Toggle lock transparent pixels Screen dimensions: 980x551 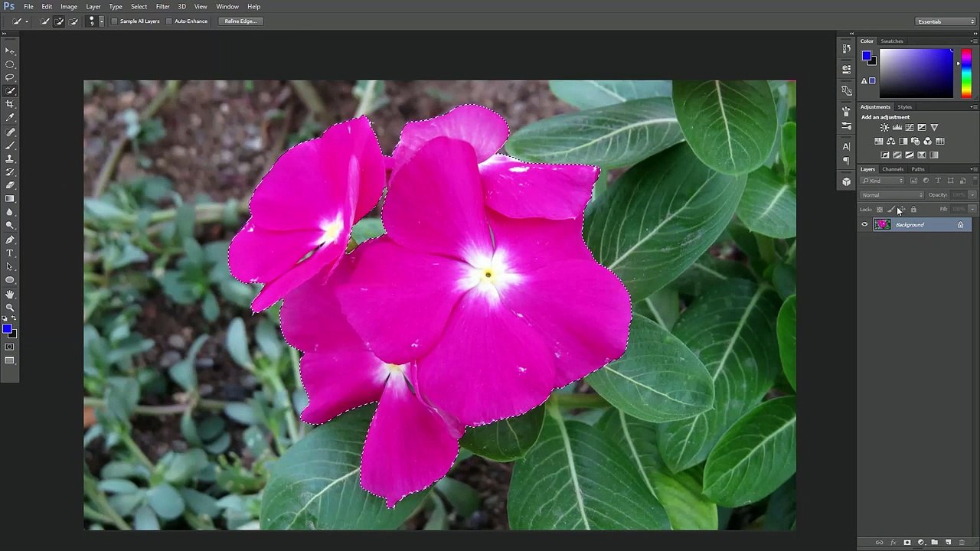[879, 209]
